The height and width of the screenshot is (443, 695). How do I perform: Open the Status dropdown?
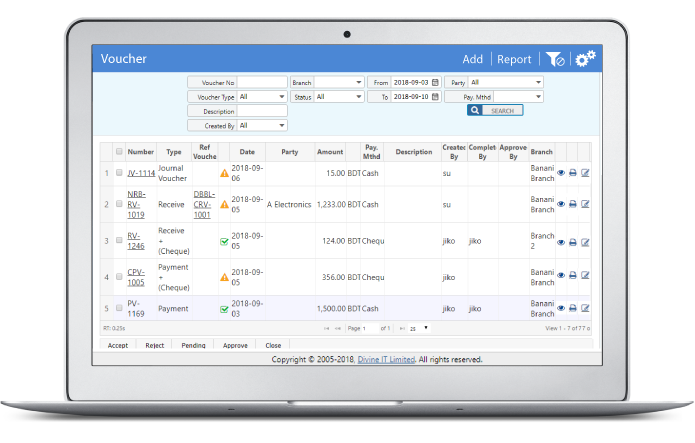[339, 97]
